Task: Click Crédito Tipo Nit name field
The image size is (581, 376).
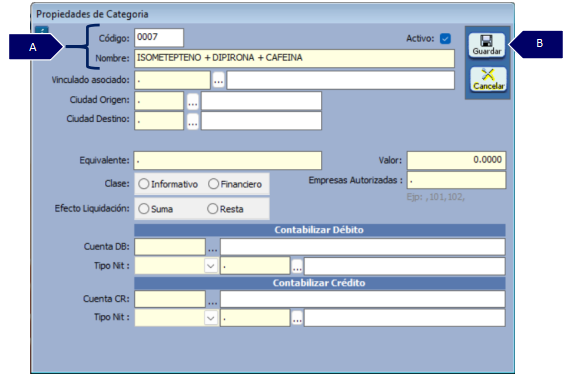Action: coord(405,318)
